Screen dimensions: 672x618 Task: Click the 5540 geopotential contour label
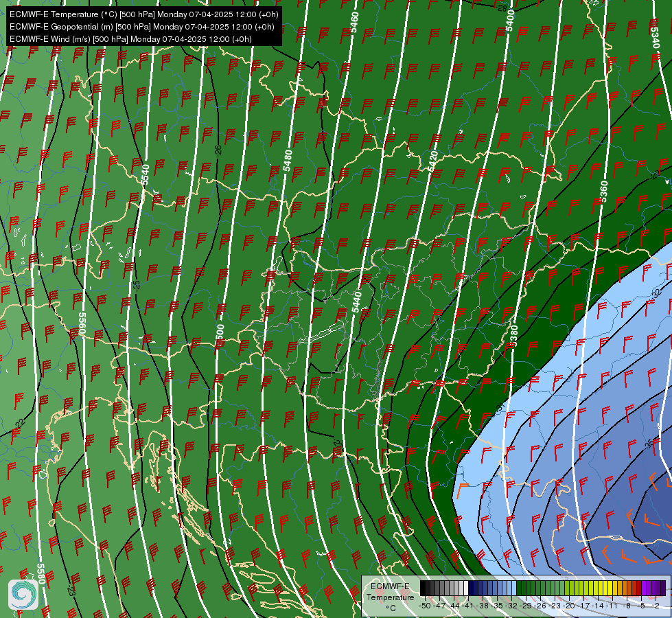point(146,174)
